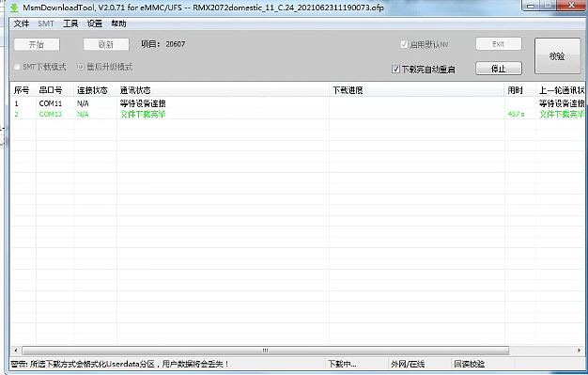This screenshot has width=588, height=375.
Task: Click the 刷新 button
Action: click(106, 44)
